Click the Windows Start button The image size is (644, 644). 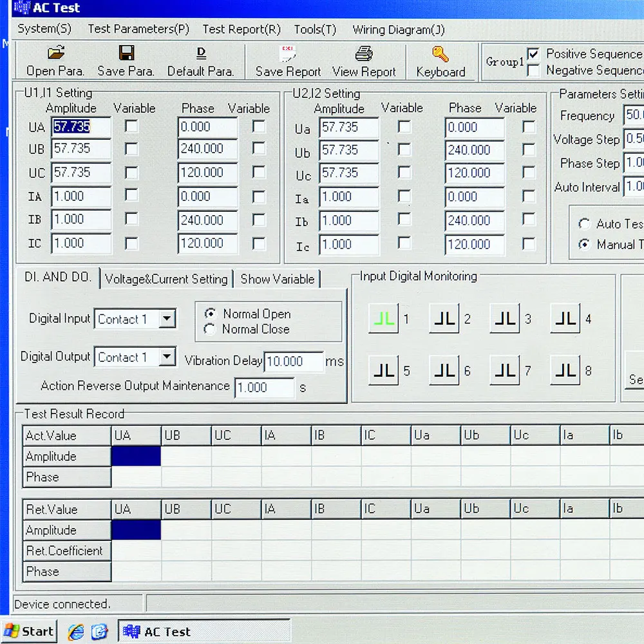pos(30,631)
